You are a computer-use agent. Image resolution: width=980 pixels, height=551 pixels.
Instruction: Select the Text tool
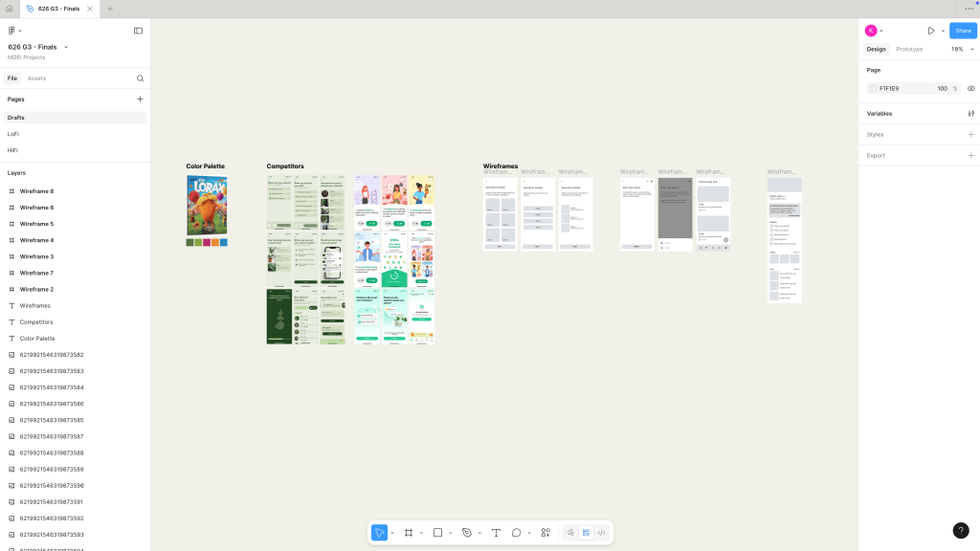(496, 533)
